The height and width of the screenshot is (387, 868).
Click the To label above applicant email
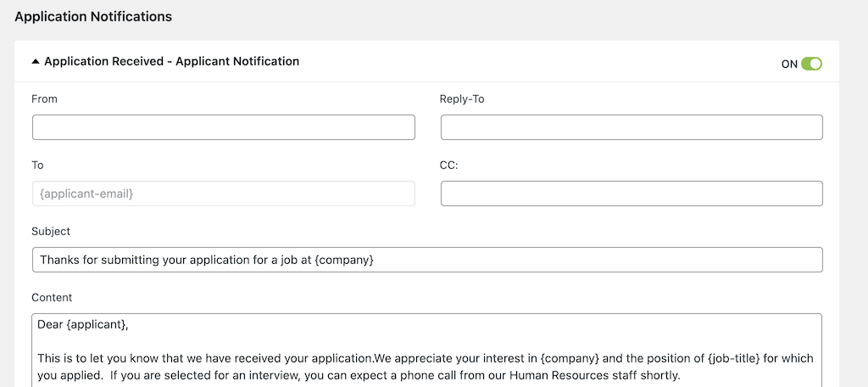click(x=37, y=165)
